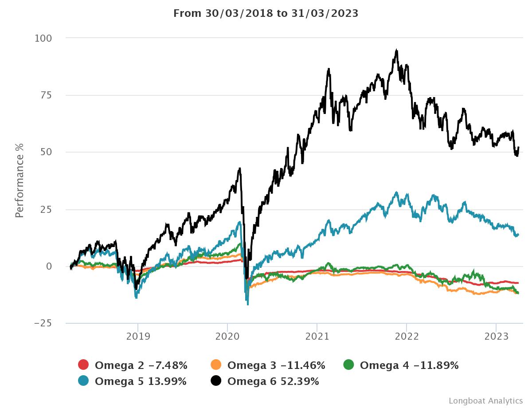This screenshot has width=532, height=408.
Task: Open the Longboat Analytics credit link
Action: pos(485,401)
